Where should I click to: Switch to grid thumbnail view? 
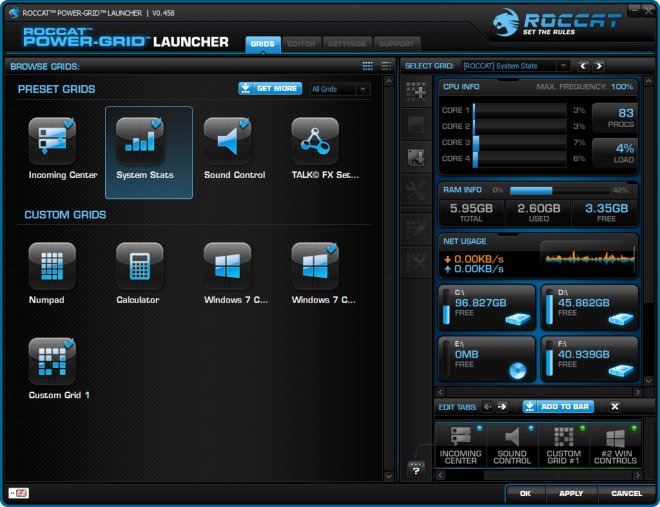point(368,66)
